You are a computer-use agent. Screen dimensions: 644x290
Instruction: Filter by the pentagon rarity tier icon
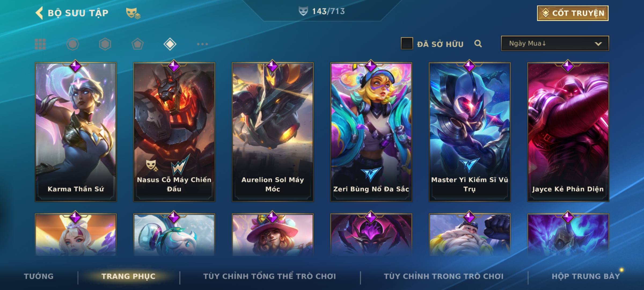tap(137, 44)
